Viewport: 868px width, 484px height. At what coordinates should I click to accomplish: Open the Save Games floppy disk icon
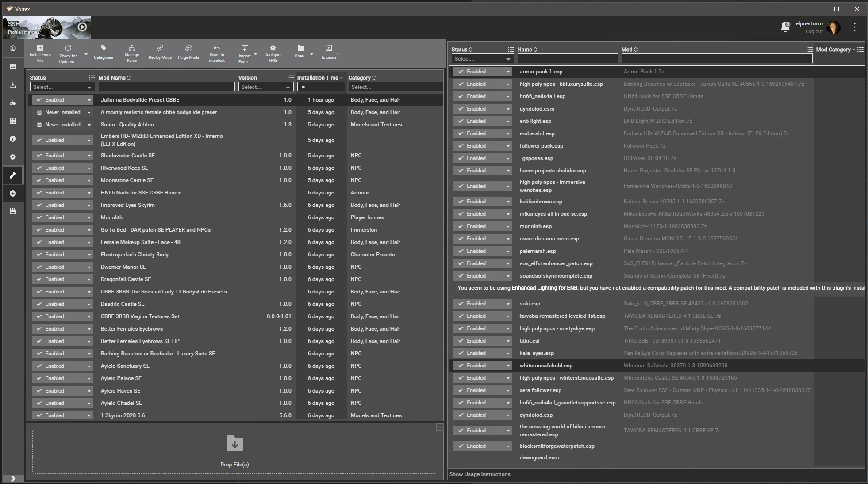(x=13, y=211)
